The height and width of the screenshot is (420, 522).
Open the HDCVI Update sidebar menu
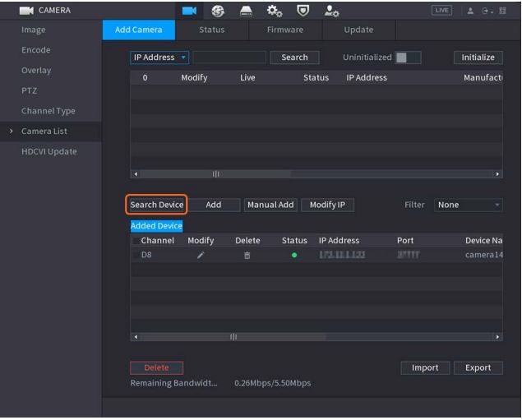49,151
